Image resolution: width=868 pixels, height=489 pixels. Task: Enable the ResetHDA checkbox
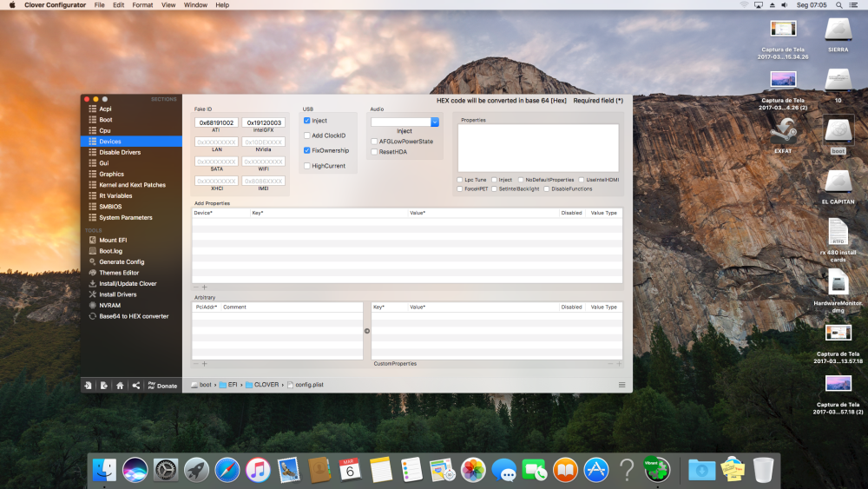[x=374, y=152]
